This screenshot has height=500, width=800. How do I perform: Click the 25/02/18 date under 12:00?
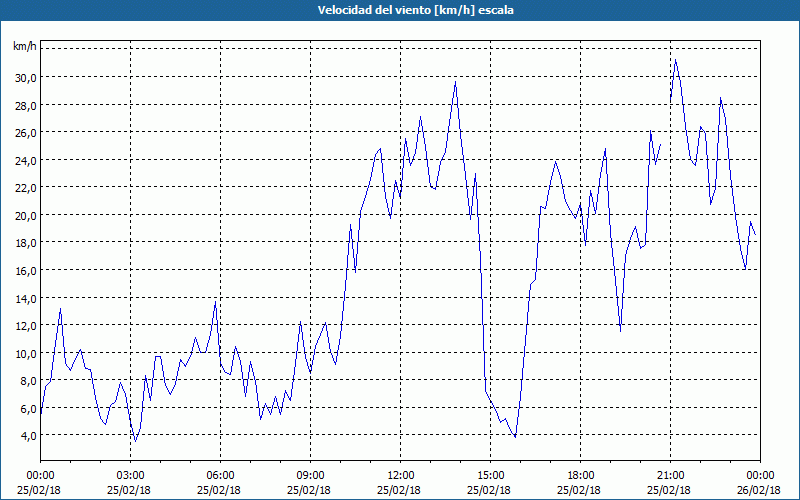point(399,490)
